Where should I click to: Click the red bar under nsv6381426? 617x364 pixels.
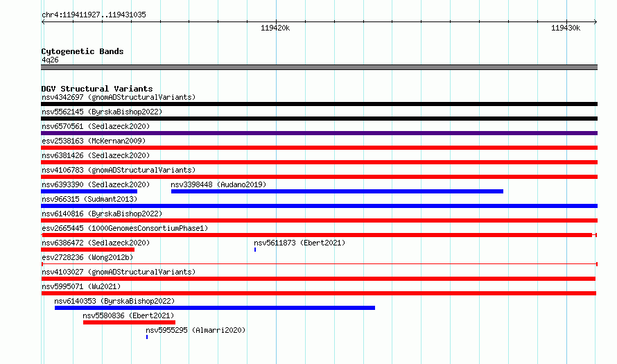pyautogui.click(x=319, y=162)
